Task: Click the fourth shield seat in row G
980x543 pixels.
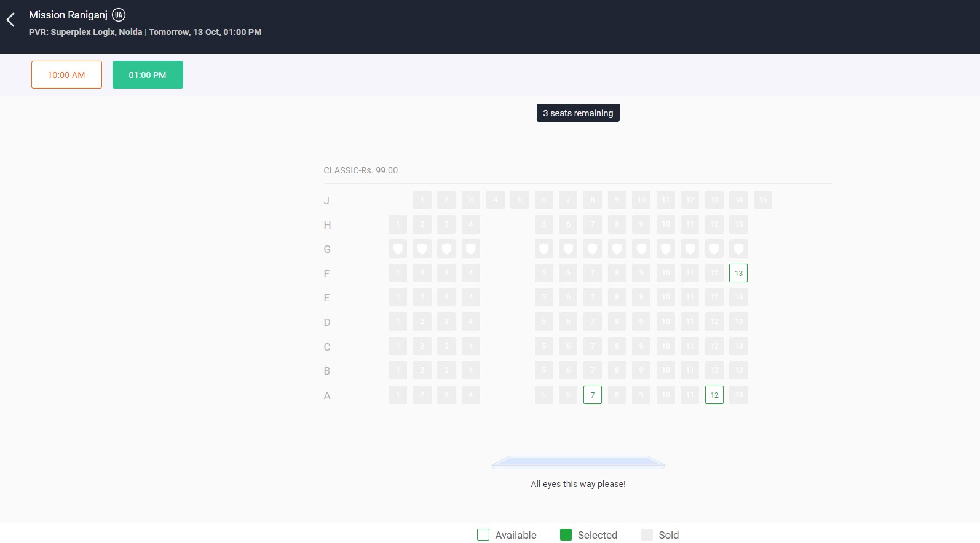Action: tap(470, 249)
